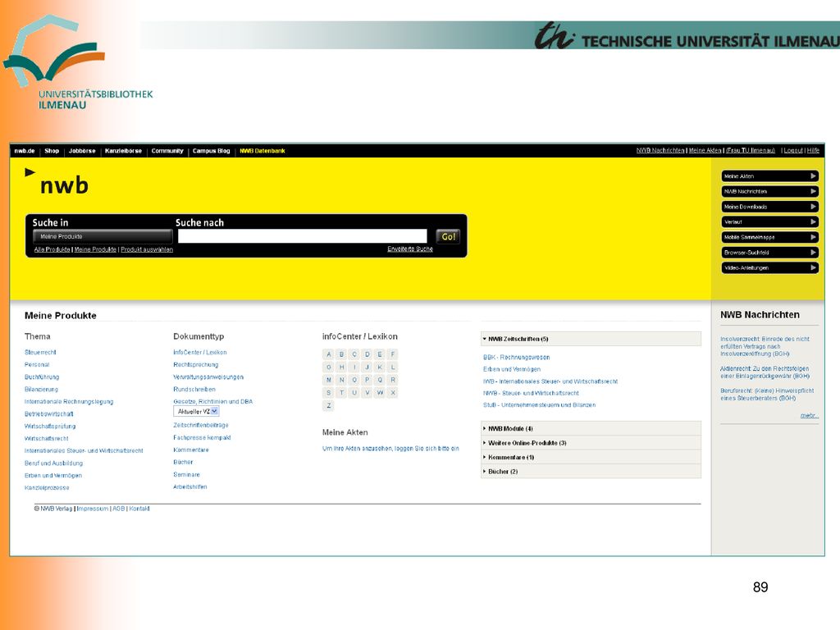Open the Aktueller VZ dropdown
The height and width of the screenshot is (630, 840).
(196, 412)
